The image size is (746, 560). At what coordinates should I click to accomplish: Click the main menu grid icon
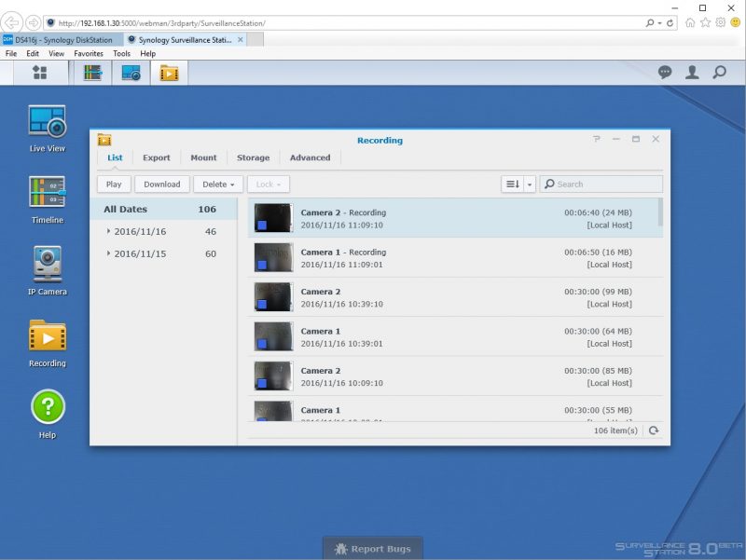pos(39,73)
